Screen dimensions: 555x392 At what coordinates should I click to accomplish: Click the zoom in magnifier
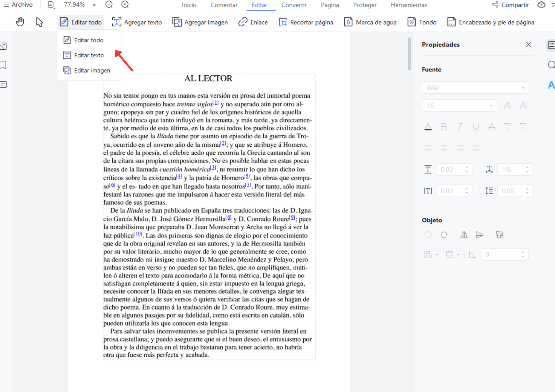(125, 4)
